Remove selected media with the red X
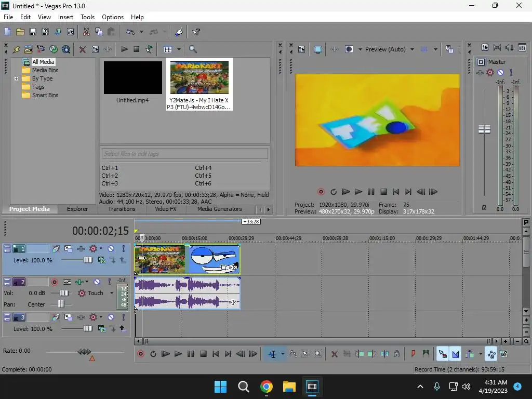The image size is (532, 399). pos(82,49)
